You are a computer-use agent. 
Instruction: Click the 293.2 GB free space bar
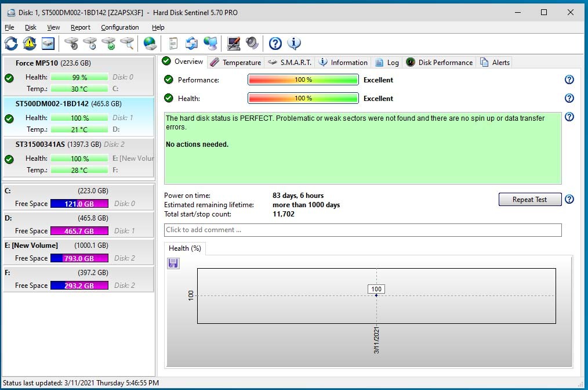click(79, 286)
